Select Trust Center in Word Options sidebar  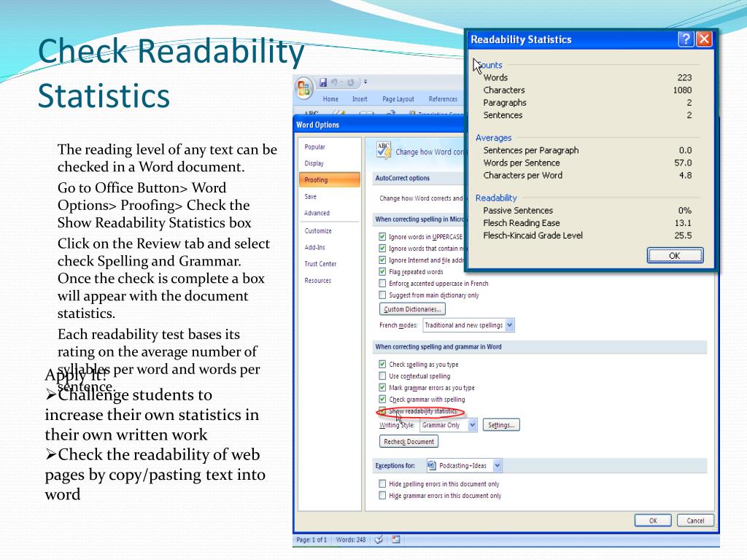(329, 264)
